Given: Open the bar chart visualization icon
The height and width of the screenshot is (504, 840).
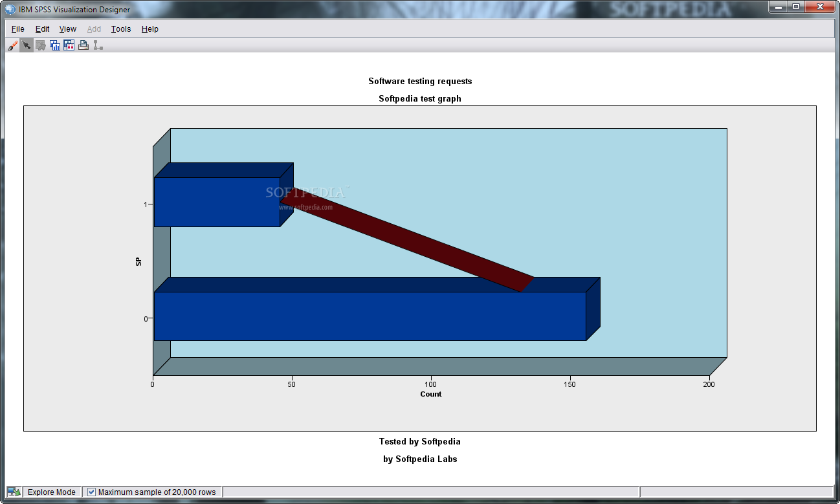Looking at the screenshot, I should tap(55, 45).
